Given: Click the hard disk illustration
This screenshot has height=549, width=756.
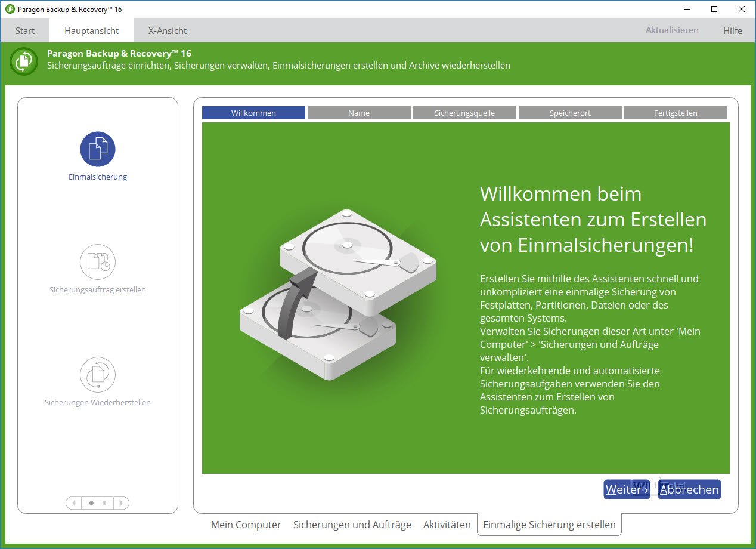Looking at the screenshot, I should pos(338,295).
